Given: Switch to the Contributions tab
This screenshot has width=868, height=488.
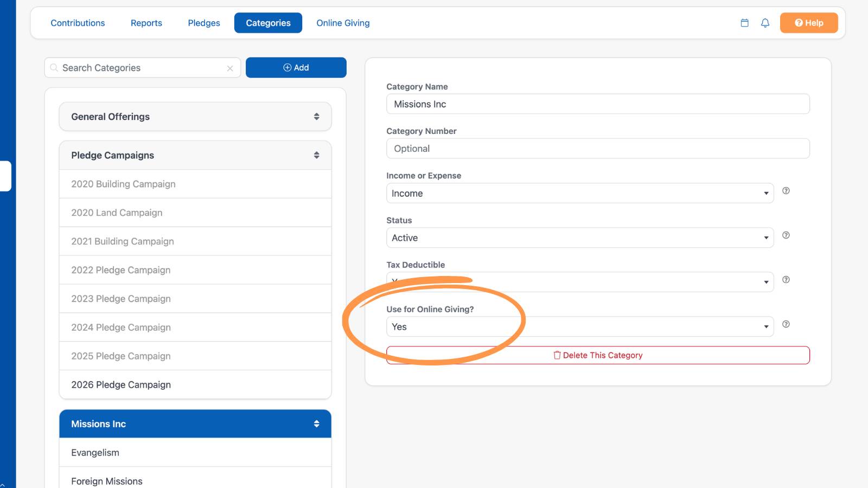Looking at the screenshot, I should pos(78,23).
